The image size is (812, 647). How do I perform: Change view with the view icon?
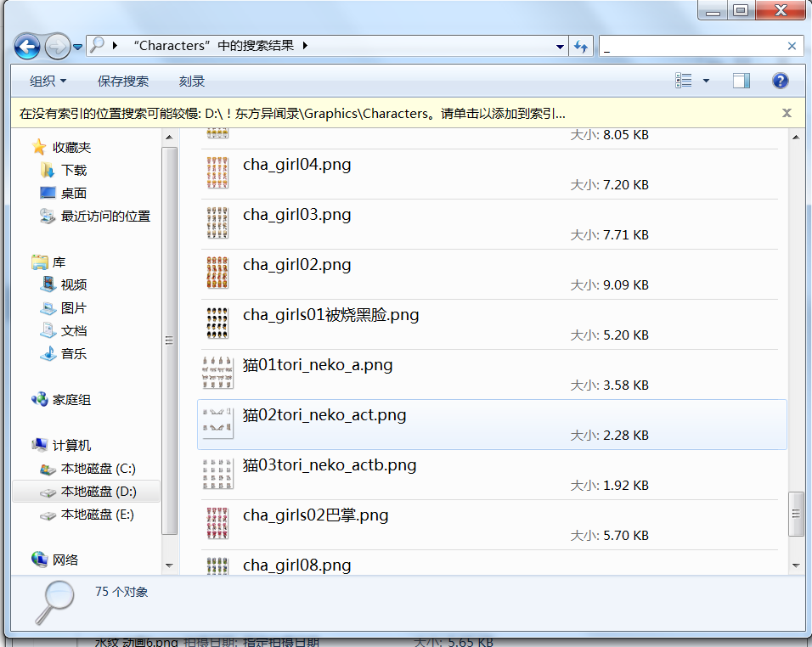pyautogui.click(x=684, y=81)
